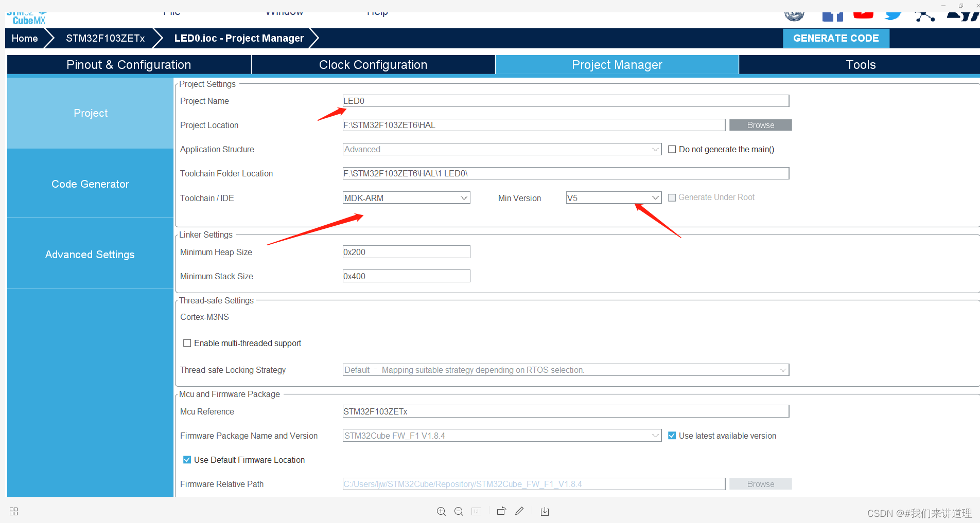Click STM32F103ZETx breadcrumb
The height and width of the screenshot is (523, 980).
tap(106, 39)
